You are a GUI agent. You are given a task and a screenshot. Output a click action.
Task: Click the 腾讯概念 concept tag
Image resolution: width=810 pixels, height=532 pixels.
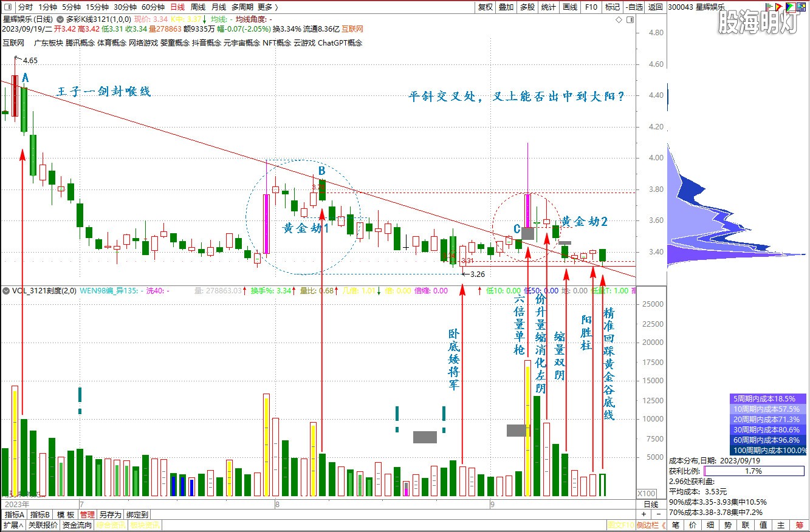[80, 43]
